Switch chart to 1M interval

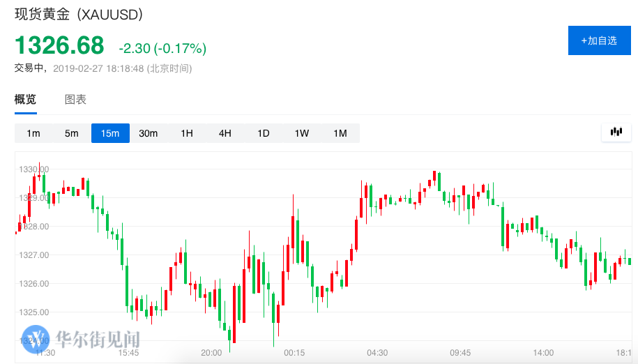tap(340, 133)
